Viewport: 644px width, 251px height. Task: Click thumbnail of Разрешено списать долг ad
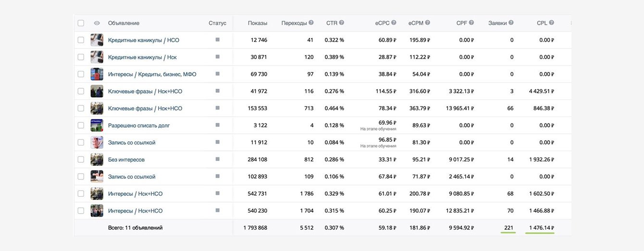pyautogui.click(x=97, y=125)
